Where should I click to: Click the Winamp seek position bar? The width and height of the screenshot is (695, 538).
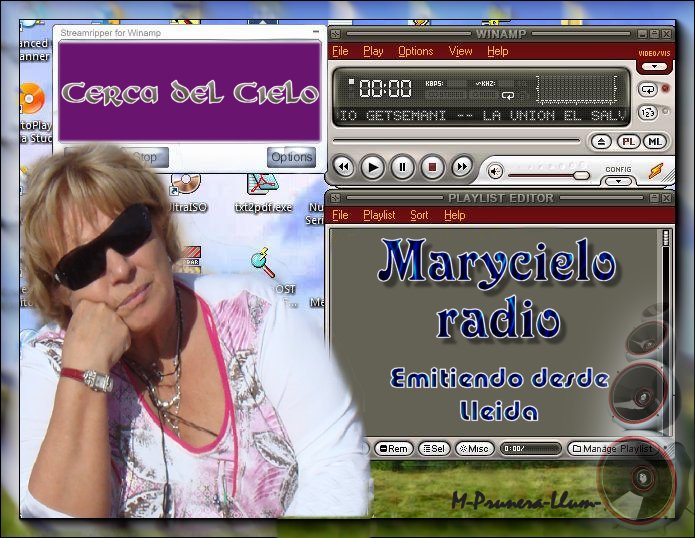pyautogui.click(x=456, y=141)
